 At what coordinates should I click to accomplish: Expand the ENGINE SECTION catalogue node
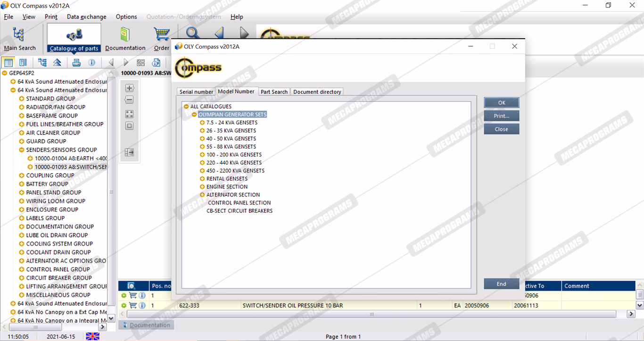(x=202, y=187)
